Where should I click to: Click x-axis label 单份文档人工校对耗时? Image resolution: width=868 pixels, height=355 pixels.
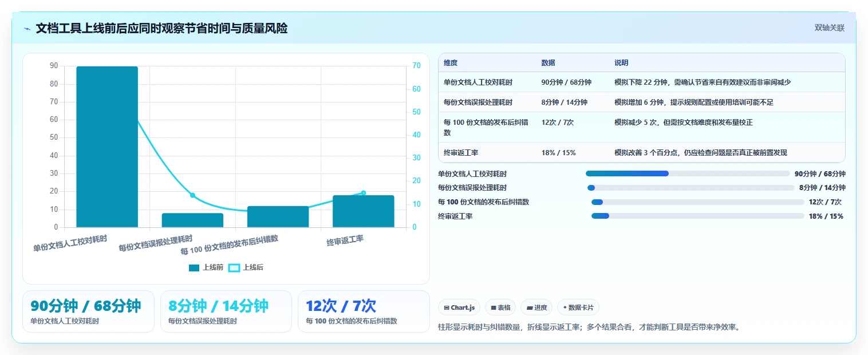pos(70,243)
